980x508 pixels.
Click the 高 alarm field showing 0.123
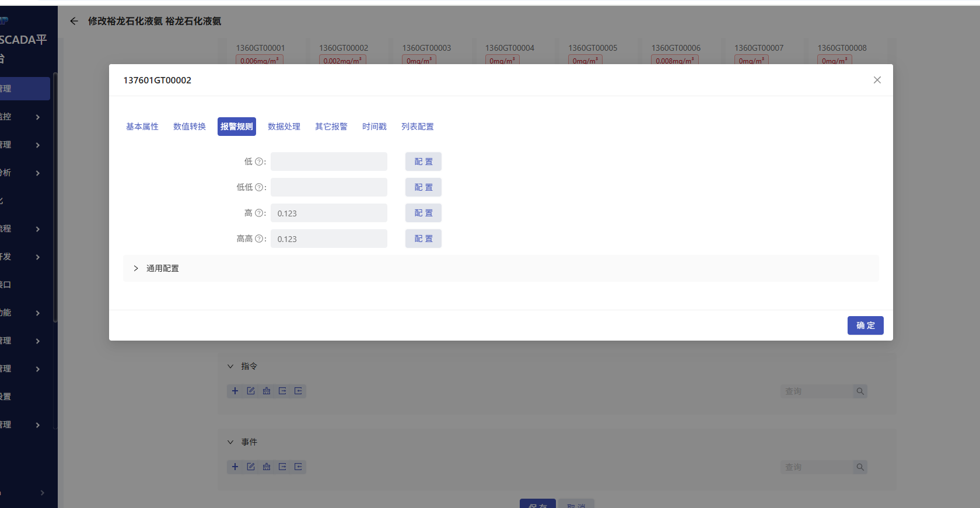point(329,213)
